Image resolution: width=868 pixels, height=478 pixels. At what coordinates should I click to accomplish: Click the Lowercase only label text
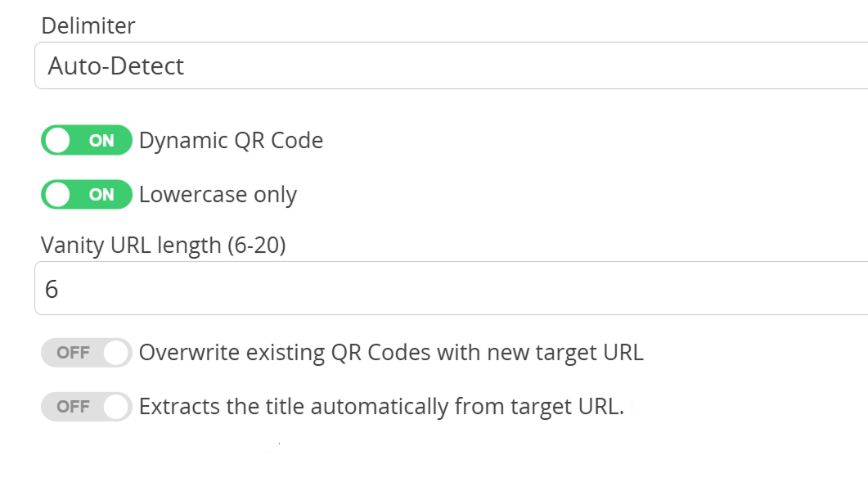(218, 194)
